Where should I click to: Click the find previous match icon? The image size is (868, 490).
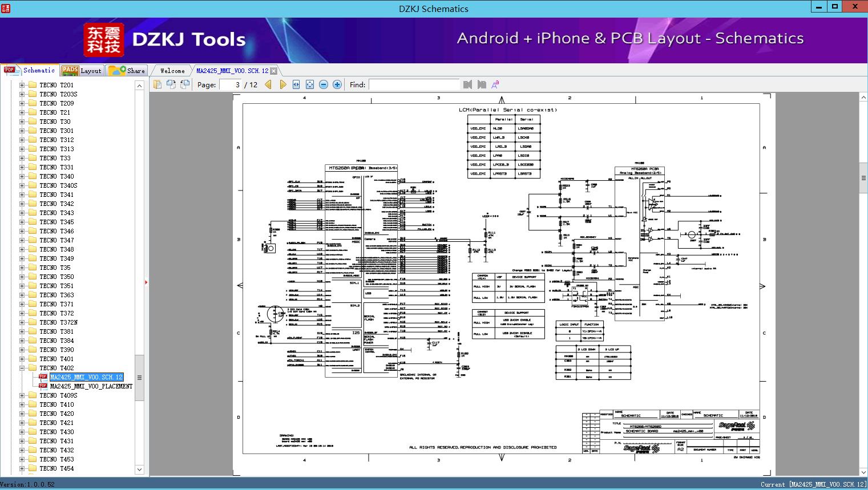467,84
